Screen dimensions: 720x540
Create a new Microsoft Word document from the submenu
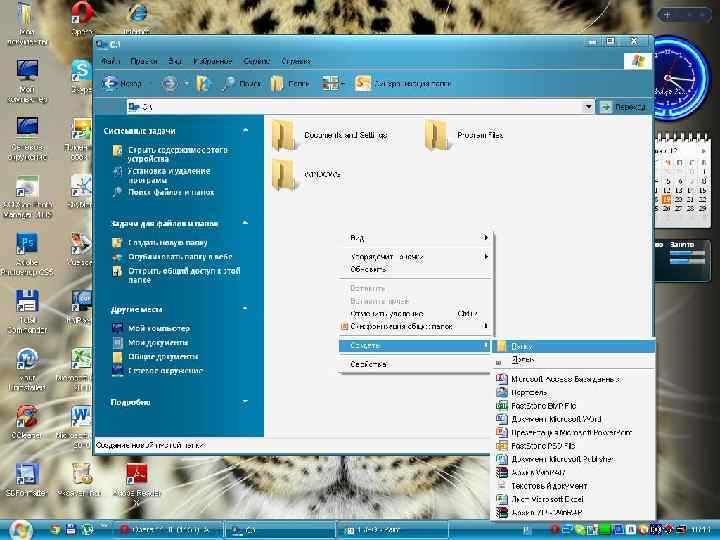coord(574,419)
